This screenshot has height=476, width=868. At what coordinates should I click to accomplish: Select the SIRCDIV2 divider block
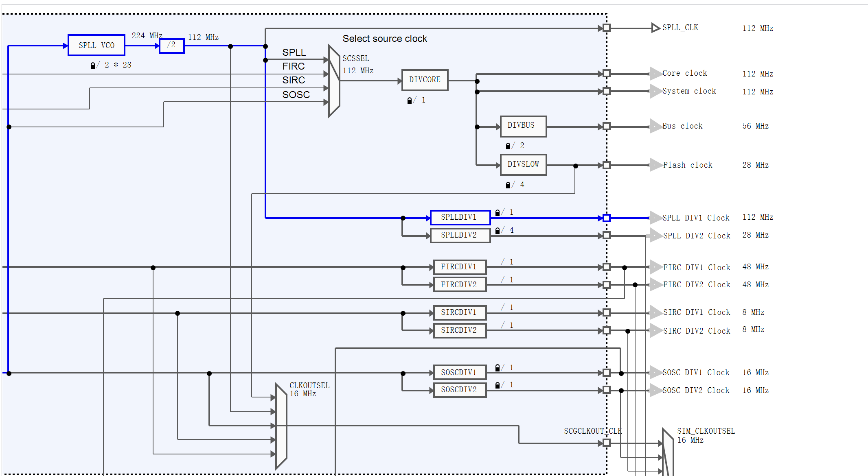pos(460,330)
